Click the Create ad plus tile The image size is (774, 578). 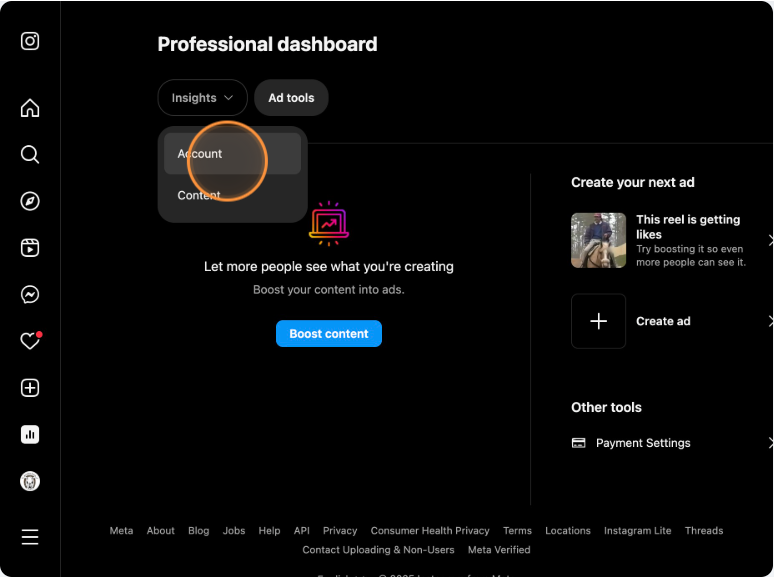pyautogui.click(x=598, y=321)
